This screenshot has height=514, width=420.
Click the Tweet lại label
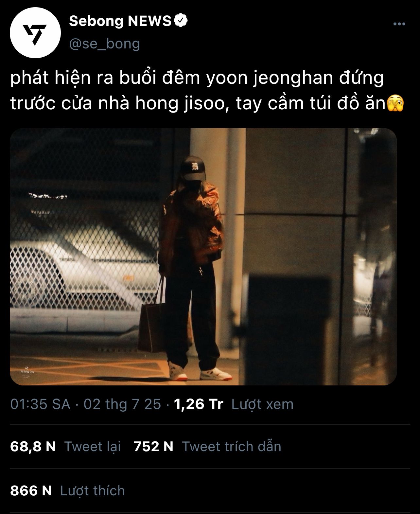pyautogui.click(x=93, y=447)
